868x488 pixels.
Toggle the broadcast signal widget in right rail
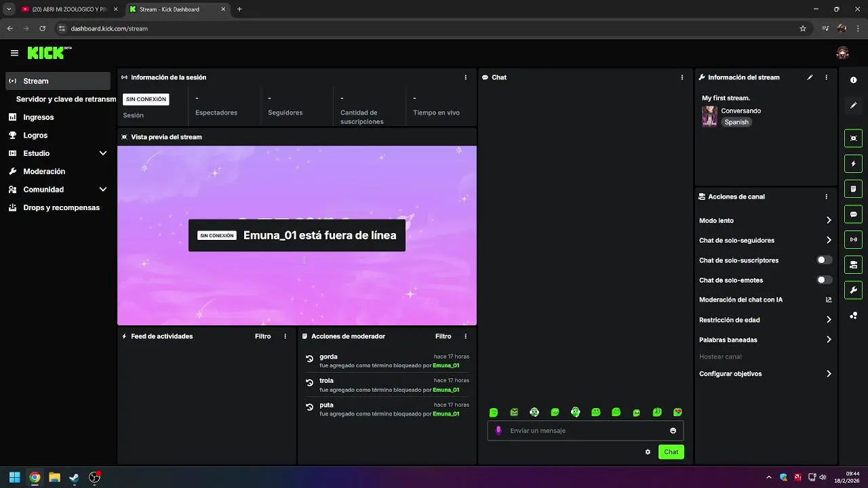tap(854, 239)
